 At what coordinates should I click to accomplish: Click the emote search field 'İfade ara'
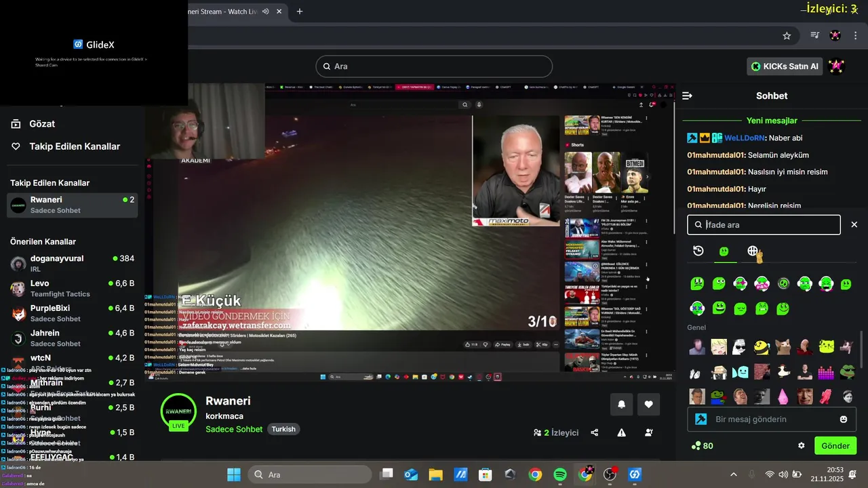[764, 224]
